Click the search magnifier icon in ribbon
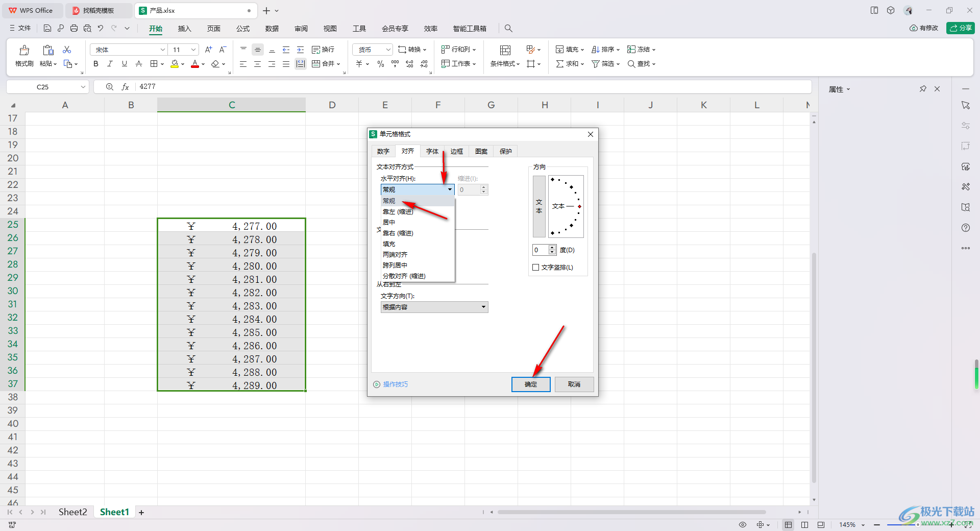 click(x=508, y=29)
